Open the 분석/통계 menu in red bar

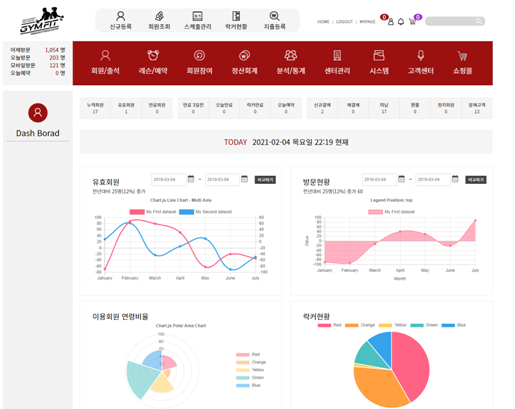[291, 62]
